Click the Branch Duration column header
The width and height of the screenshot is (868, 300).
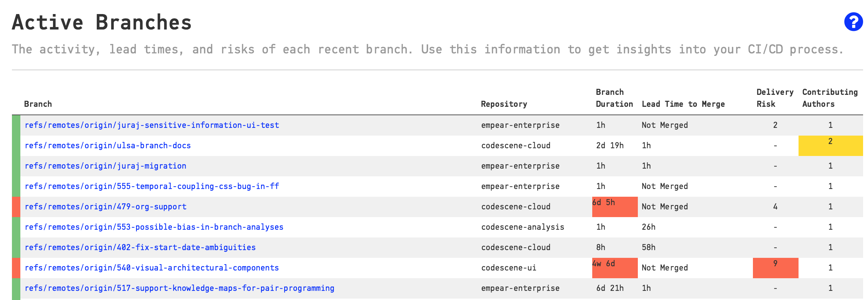click(x=614, y=98)
